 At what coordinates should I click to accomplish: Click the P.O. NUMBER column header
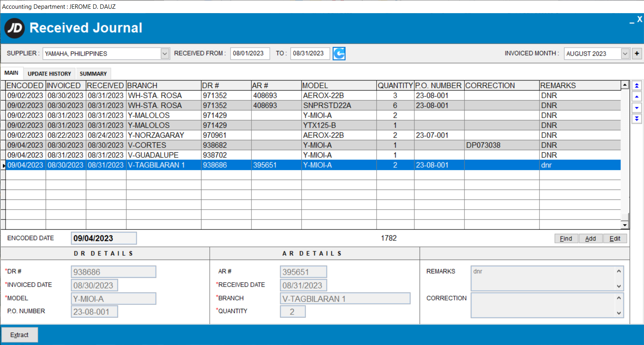tap(439, 85)
